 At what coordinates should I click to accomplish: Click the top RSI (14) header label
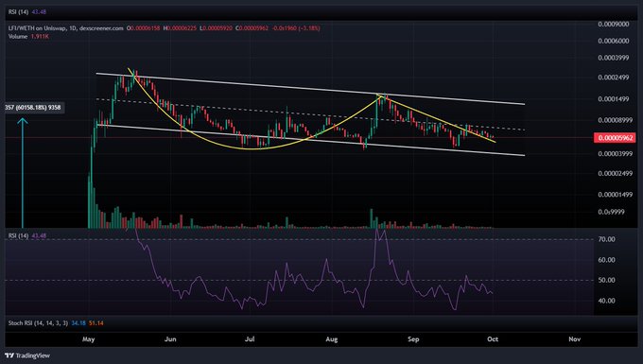pos(19,12)
